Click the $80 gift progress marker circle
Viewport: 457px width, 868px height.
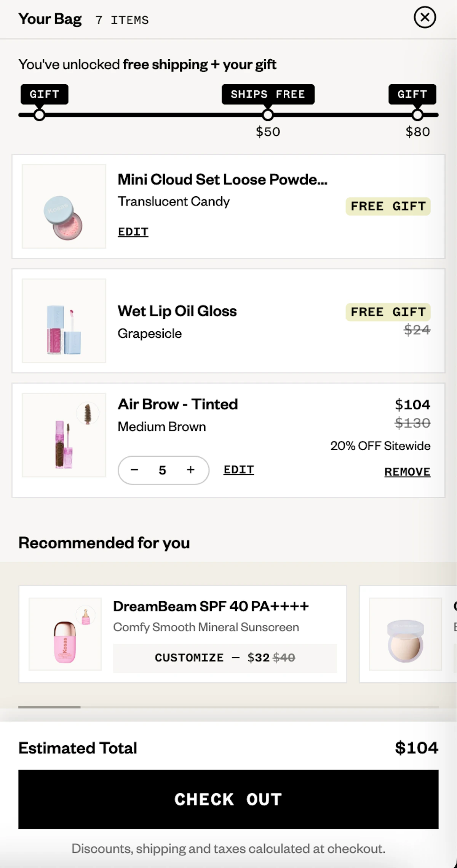[417, 115]
